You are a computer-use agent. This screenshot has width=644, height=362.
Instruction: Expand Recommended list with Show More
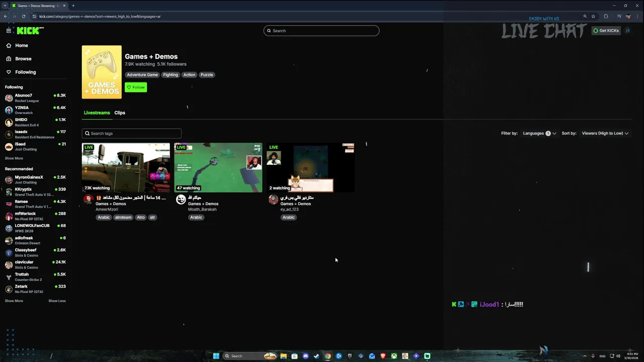14,301
